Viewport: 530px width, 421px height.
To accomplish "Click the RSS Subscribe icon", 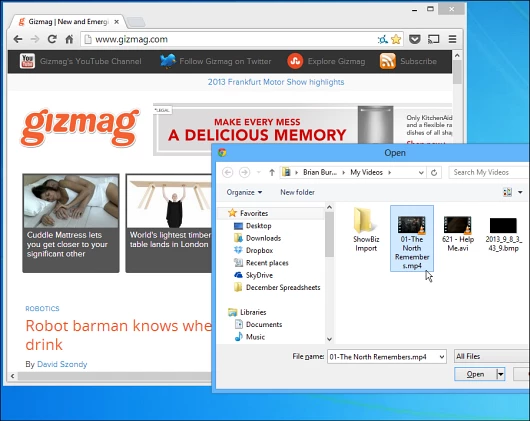I will point(388,61).
